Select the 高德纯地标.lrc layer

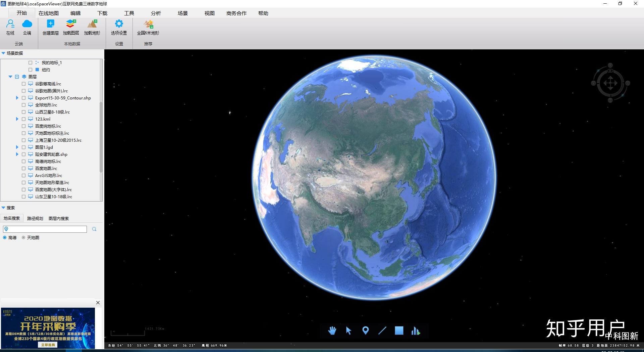coord(48,161)
